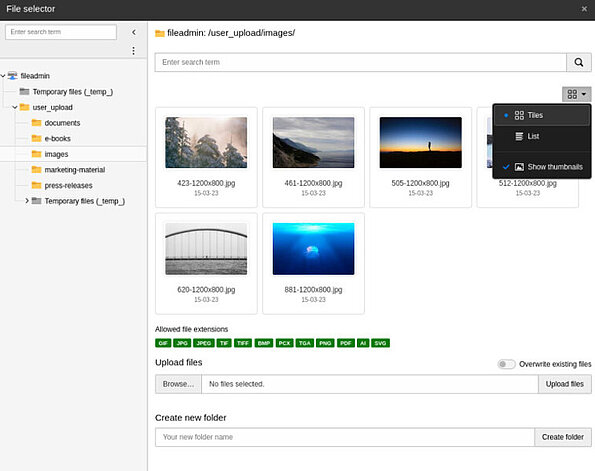Click the images folder icon in tree
This screenshot has width=595, height=471.
coord(36,154)
